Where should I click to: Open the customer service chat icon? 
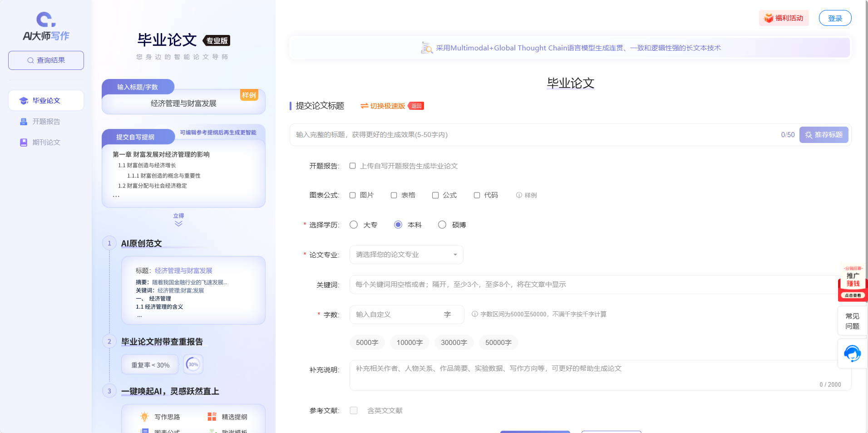pos(853,354)
